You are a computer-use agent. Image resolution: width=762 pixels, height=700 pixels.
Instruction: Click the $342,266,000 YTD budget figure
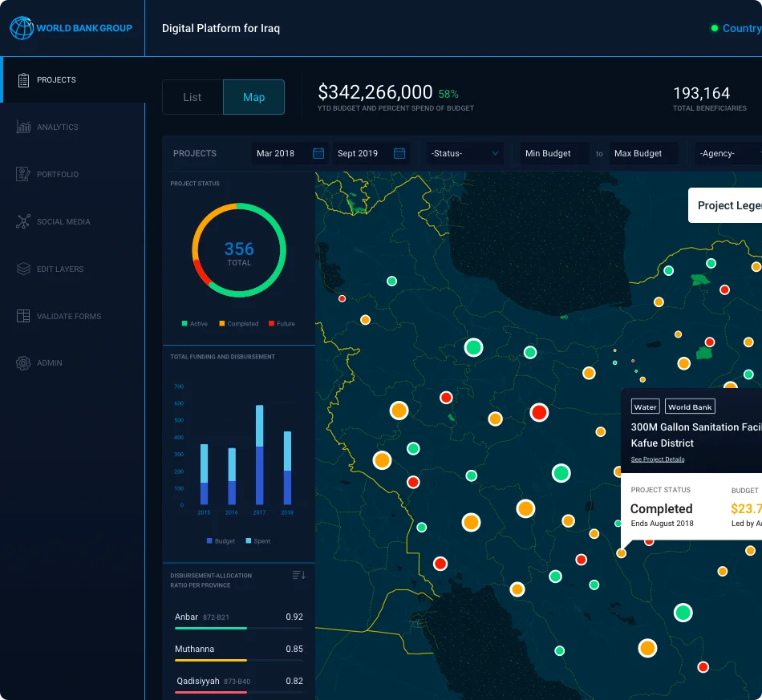click(x=375, y=92)
